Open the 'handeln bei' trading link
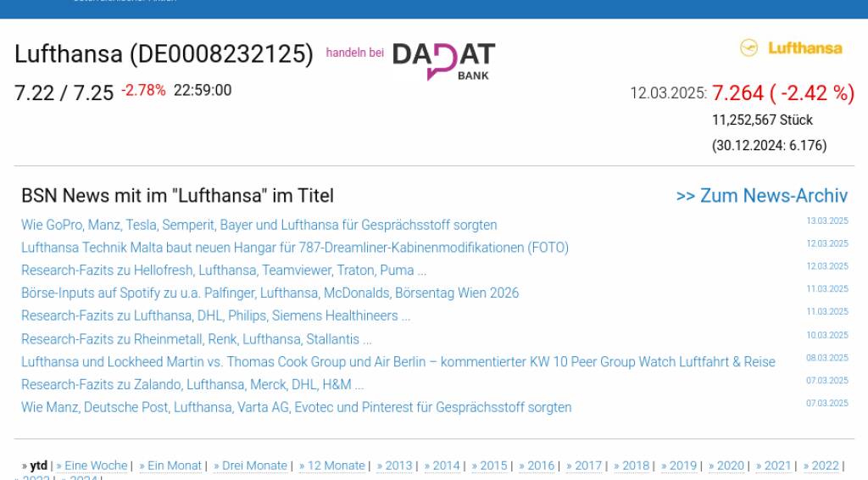 354,53
